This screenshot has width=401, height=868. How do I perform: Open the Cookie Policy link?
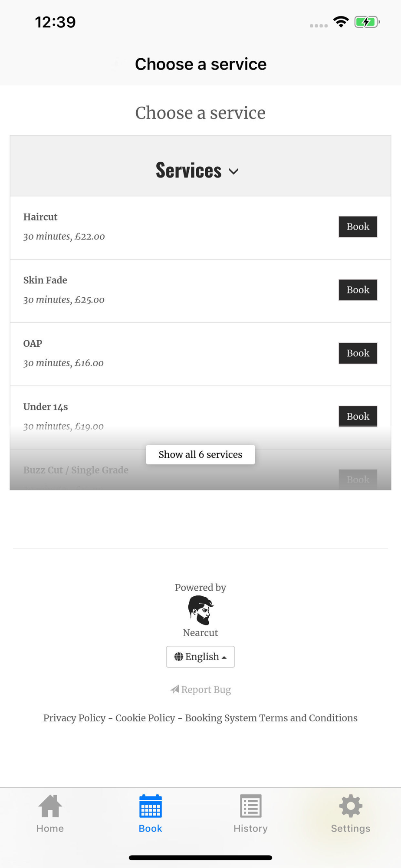pos(145,718)
